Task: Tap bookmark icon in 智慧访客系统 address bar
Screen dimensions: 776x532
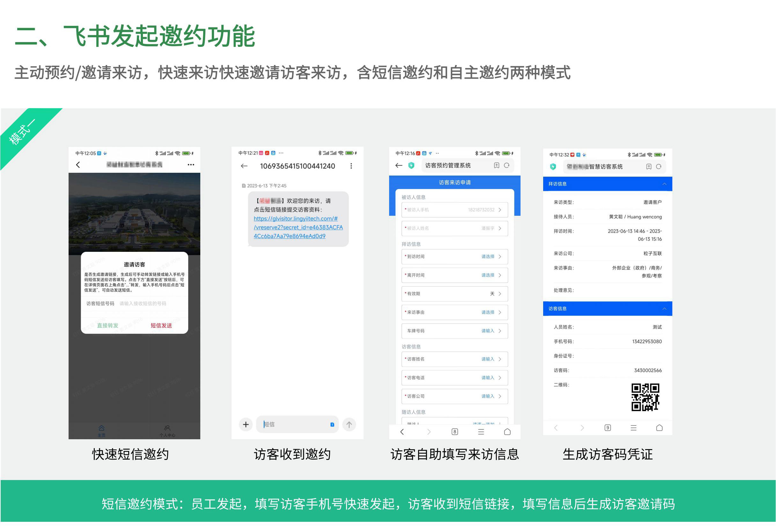Action: click(x=648, y=166)
